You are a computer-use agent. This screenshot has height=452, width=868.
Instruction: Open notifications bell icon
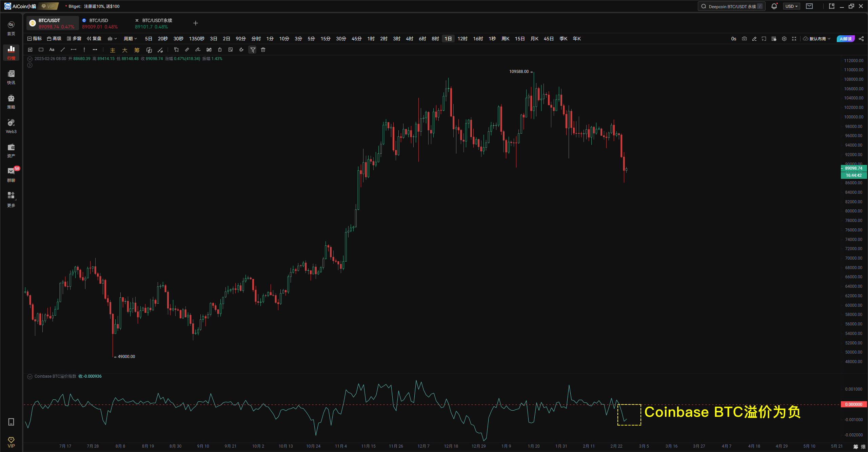tap(774, 6)
